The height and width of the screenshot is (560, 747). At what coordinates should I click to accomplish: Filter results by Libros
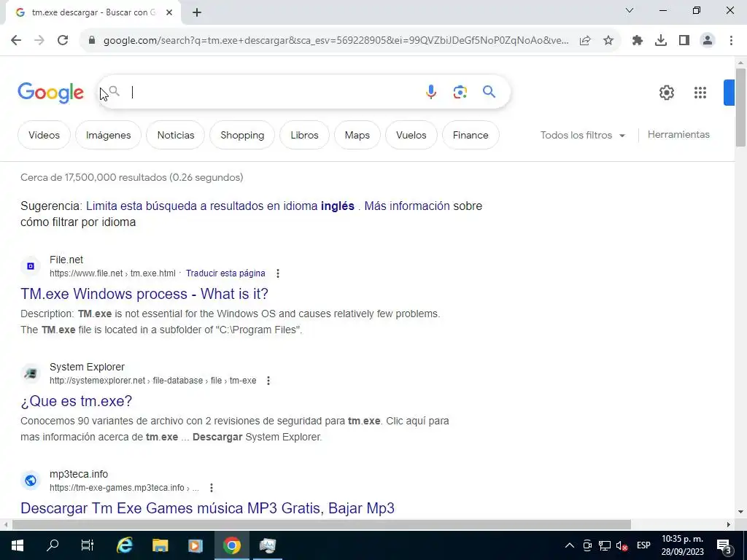[x=304, y=135]
